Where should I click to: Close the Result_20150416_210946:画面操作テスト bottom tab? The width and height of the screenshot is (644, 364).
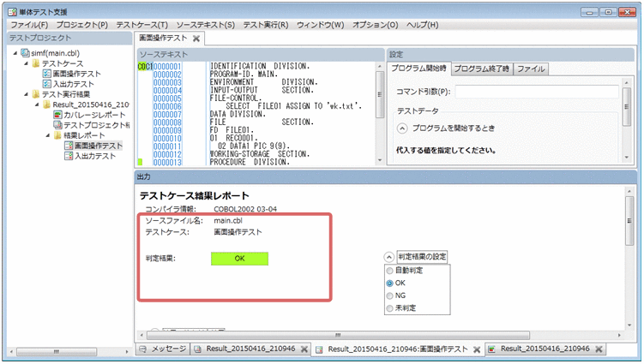click(477, 349)
